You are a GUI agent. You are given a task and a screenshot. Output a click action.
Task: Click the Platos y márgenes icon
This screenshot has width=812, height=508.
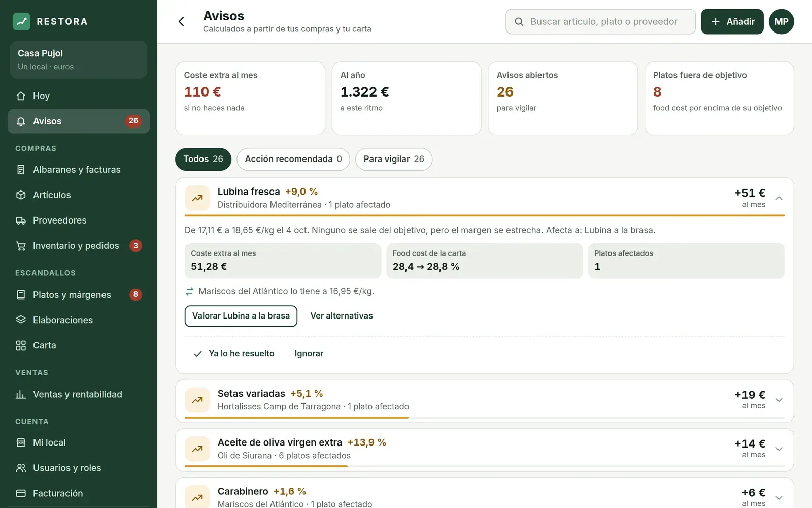[21, 295]
